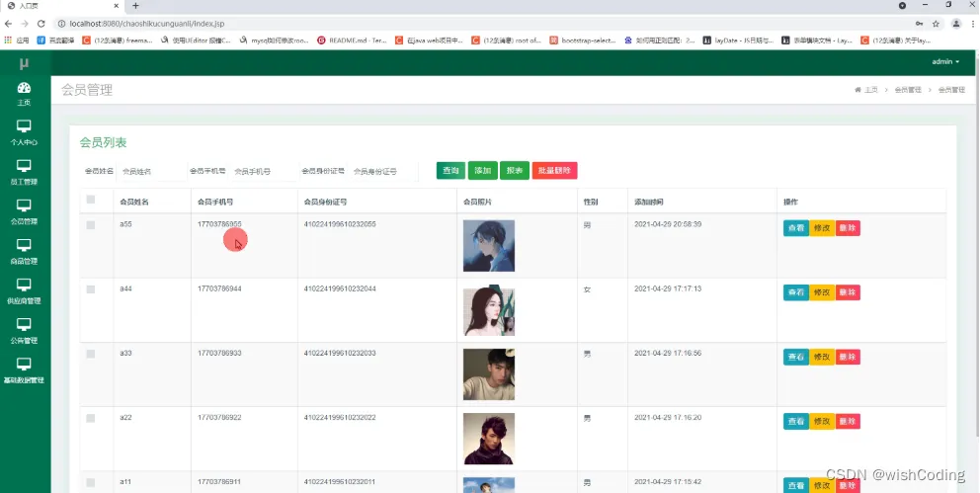Viewport: 980px width, 493px height.
Task: Focus the 会员姓名 search field
Action: 151,171
